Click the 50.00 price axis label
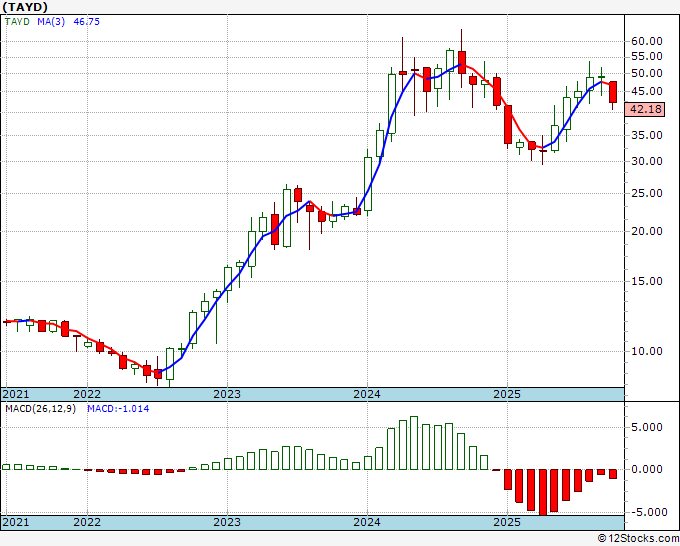Screen dimensions: 680x546 pyautogui.click(x=647, y=73)
